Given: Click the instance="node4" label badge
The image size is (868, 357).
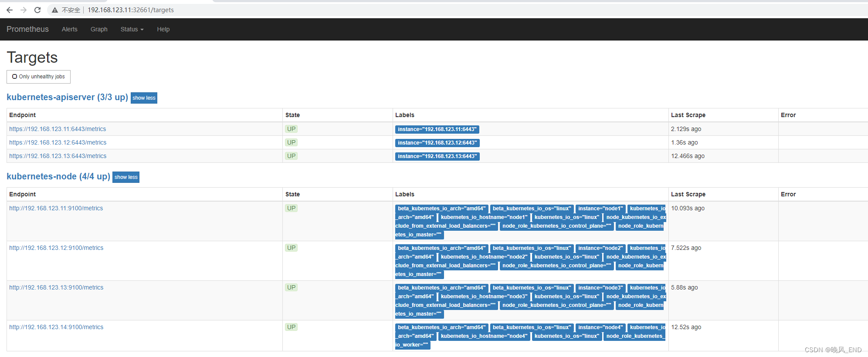Looking at the screenshot, I should click(600, 327).
